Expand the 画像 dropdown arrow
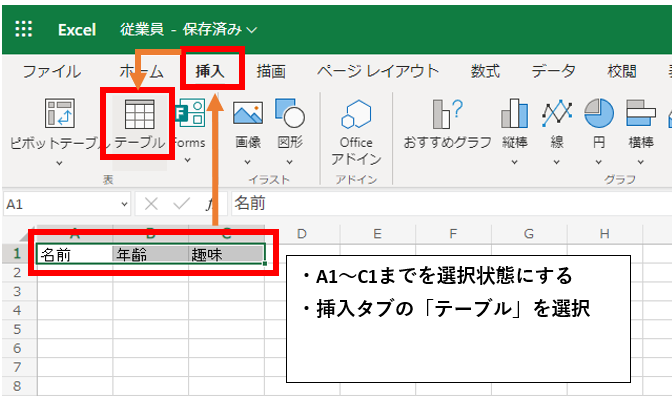The height and width of the screenshot is (396, 672). pyautogui.click(x=247, y=162)
